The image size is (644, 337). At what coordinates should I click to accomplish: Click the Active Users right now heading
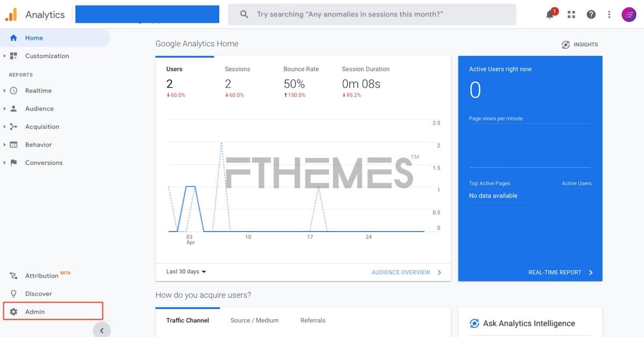[500, 69]
